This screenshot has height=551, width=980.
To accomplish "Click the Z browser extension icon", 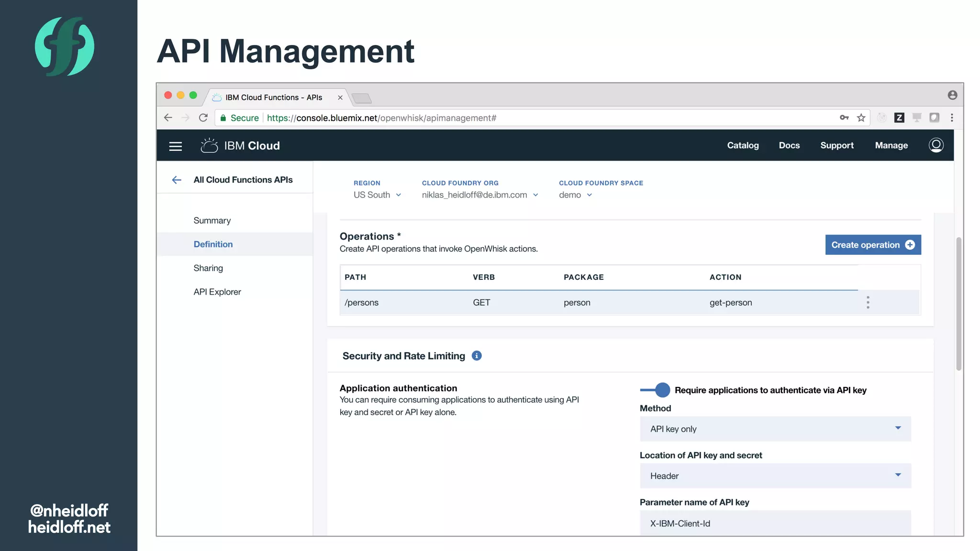I will [x=899, y=118].
